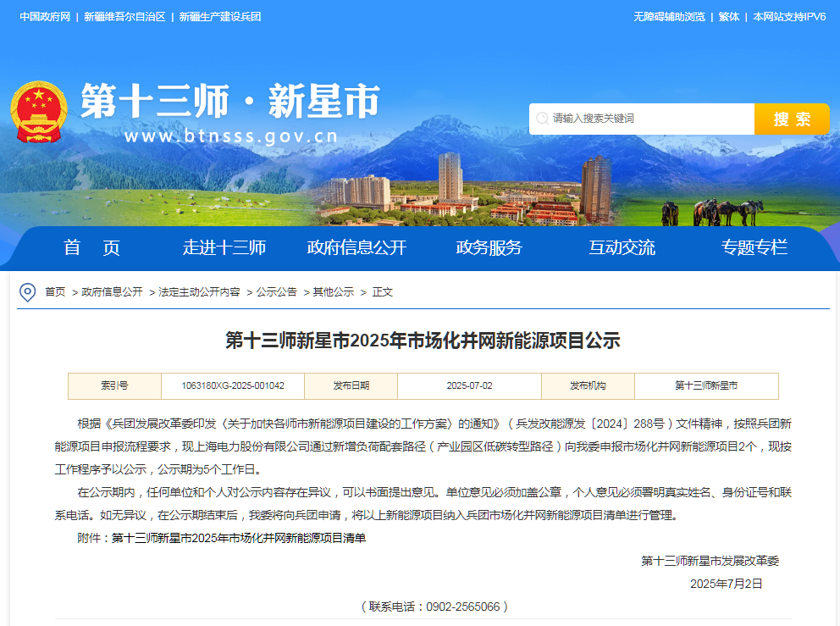
Task: Open the 政务服务 navigation item
Action: 489,247
